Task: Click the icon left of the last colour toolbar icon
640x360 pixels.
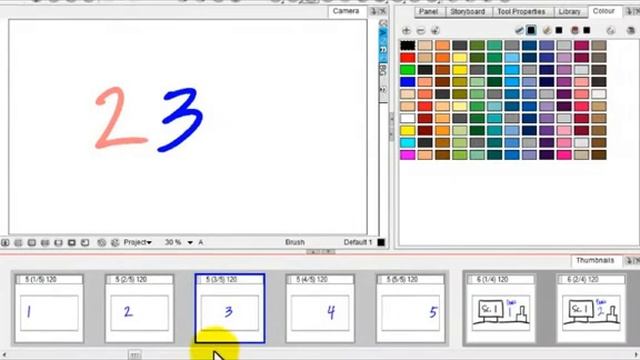Action: click(x=611, y=31)
